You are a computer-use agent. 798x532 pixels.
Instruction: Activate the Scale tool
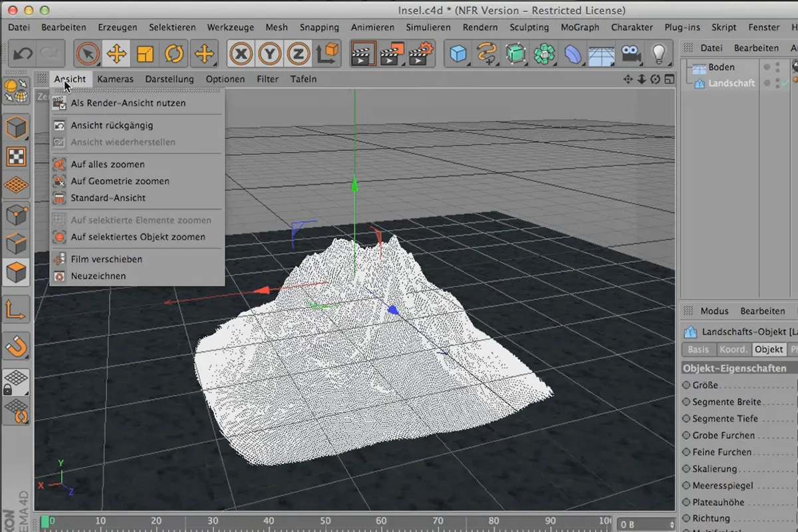(x=146, y=54)
